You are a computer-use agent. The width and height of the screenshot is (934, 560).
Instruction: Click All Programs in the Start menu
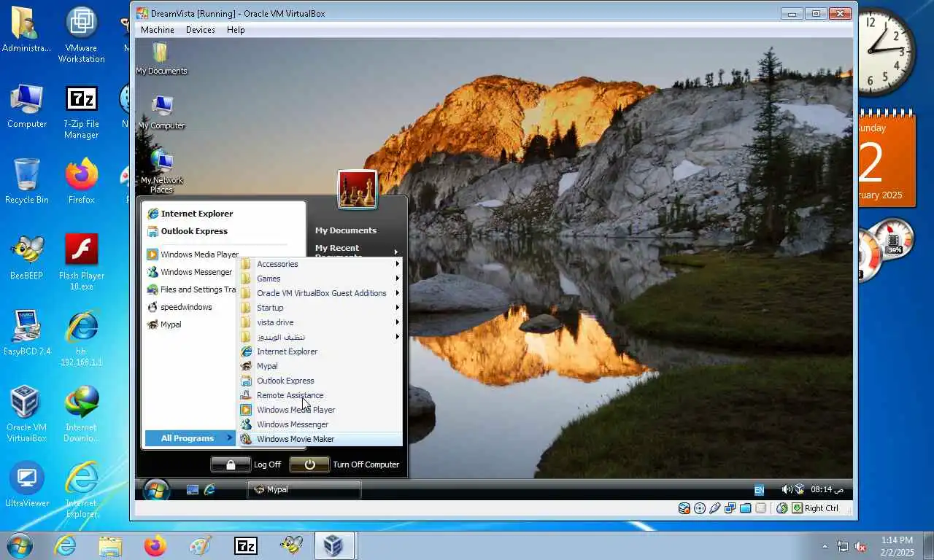click(x=190, y=438)
